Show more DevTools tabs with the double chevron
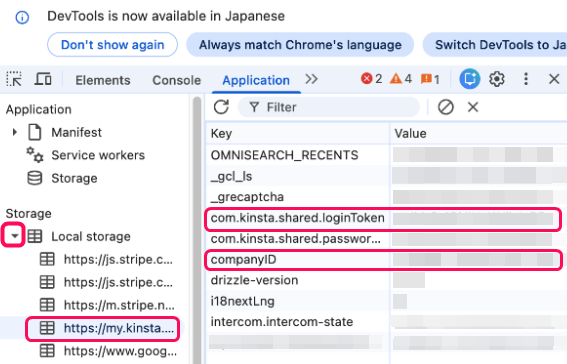This screenshot has width=567, height=364. 311,79
